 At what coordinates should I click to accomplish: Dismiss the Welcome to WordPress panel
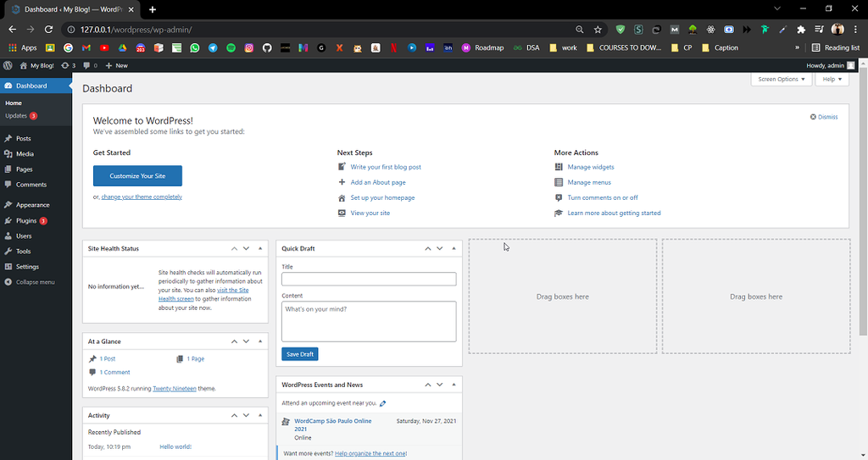tap(824, 117)
